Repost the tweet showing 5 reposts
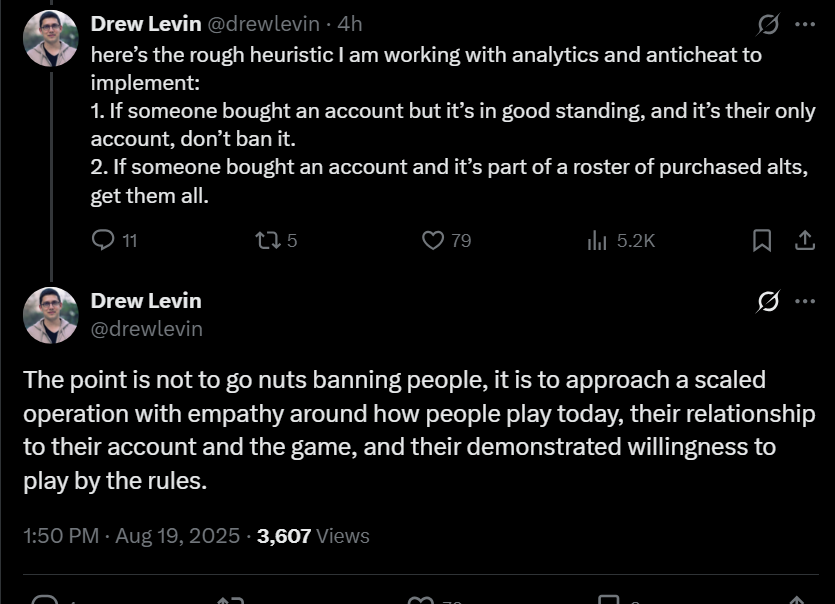835x604 pixels. point(268,240)
